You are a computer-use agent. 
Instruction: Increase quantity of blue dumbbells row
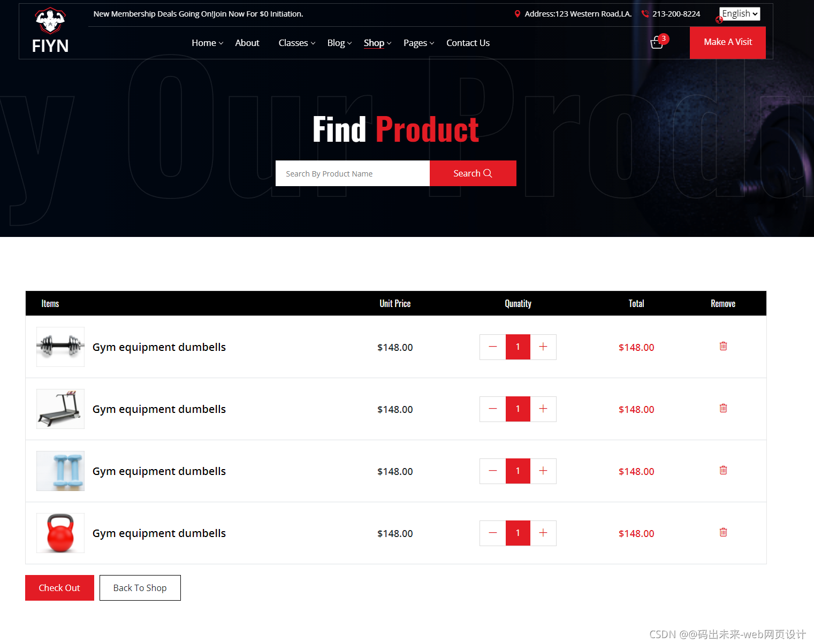pyautogui.click(x=543, y=471)
